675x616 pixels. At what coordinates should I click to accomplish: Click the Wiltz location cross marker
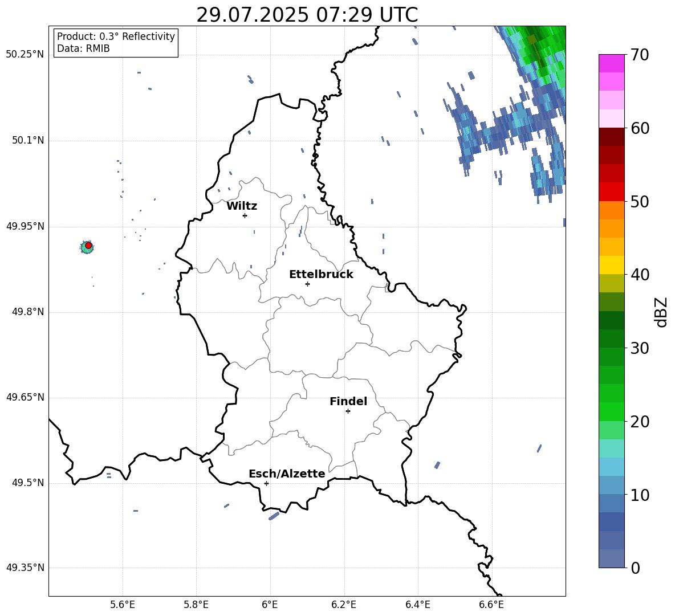245,215
